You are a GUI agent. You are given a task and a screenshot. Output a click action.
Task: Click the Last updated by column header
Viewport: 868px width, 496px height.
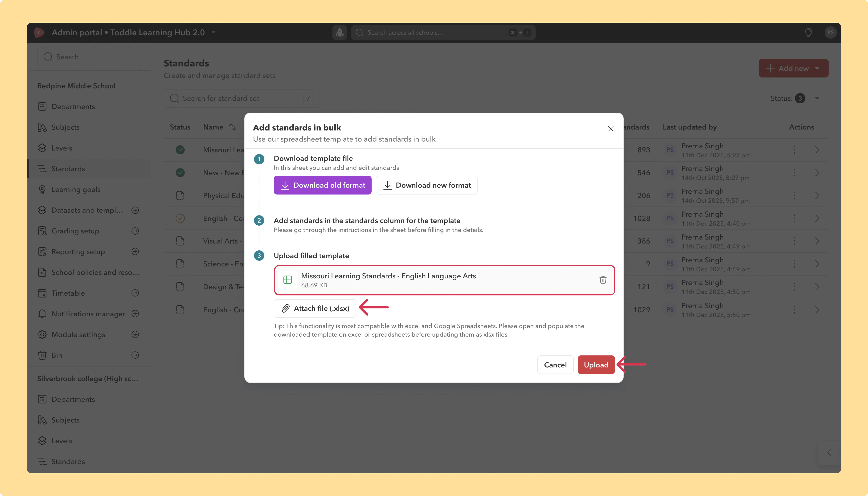pyautogui.click(x=689, y=127)
